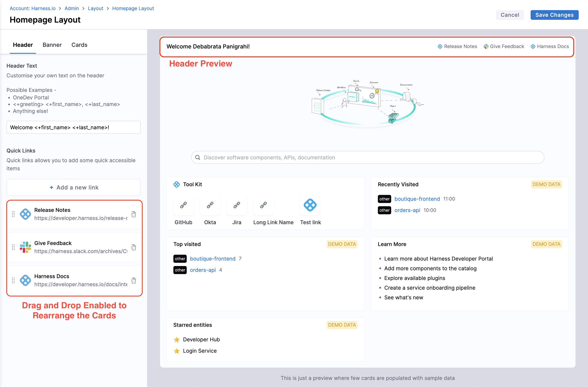Screen dimensions: 588x387
Task: Select the Header tab
Action: [x=23, y=45]
